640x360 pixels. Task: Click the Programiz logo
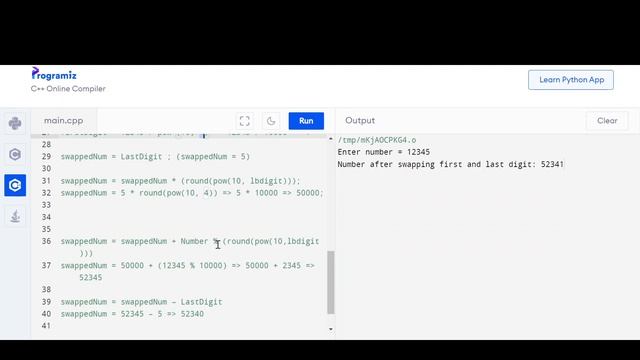[54, 74]
